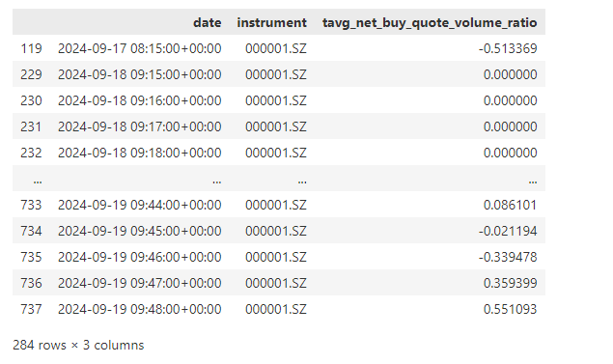This screenshot has height=364, width=613.
Task: Click the value 0.086101
Action: (x=510, y=205)
